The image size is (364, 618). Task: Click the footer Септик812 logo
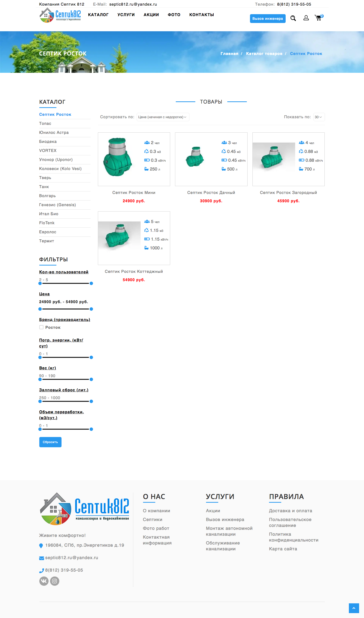84,509
